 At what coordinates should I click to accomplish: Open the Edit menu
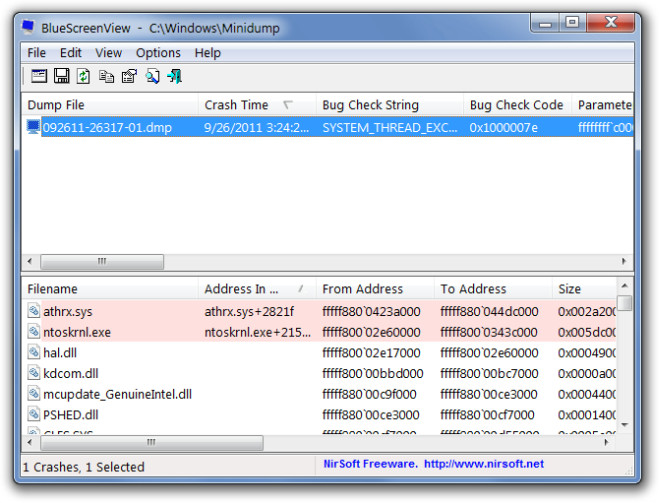(70, 53)
